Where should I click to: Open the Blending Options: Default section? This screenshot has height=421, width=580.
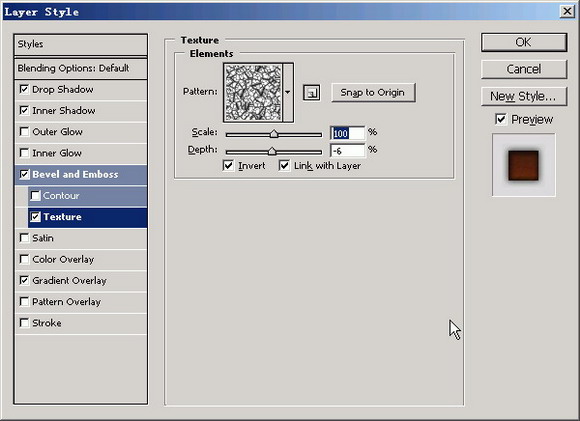(81, 68)
